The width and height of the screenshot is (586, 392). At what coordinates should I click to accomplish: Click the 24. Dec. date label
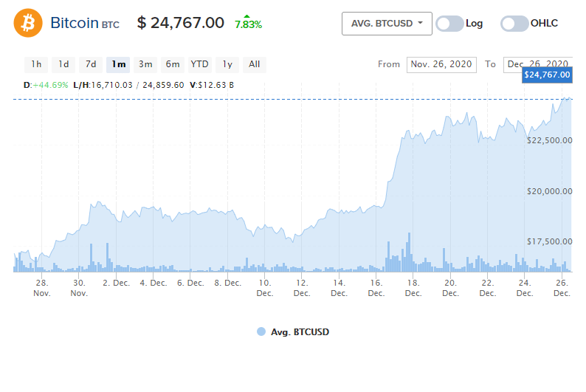click(x=525, y=288)
